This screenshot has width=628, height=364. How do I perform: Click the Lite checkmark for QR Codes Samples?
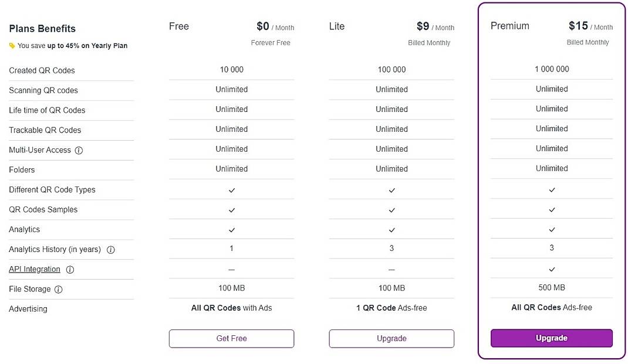[391, 209]
